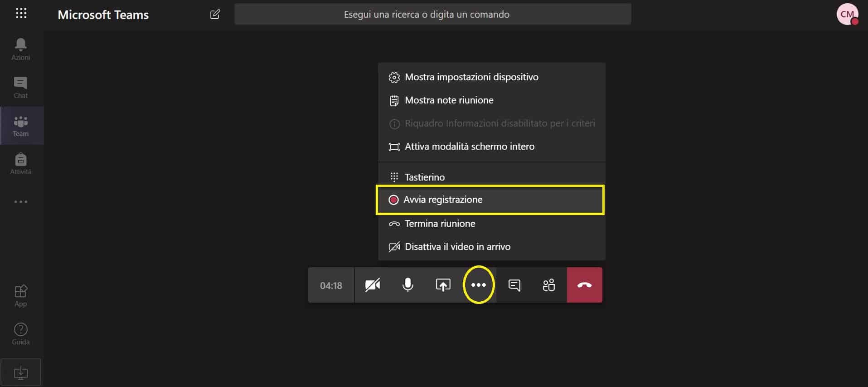Close the more actions ellipsis menu
The height and width of the screenshot is (387, 868).
click(479, 285)
